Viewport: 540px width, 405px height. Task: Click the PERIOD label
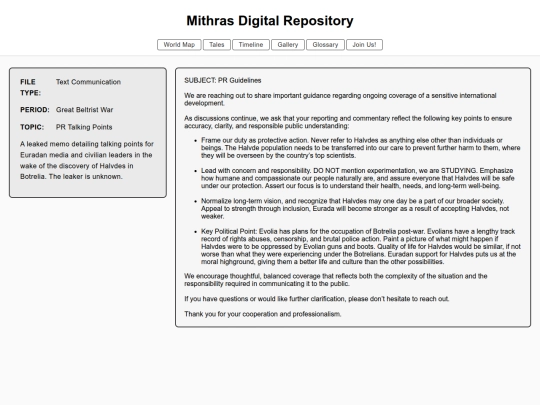(x=35, y=110)
